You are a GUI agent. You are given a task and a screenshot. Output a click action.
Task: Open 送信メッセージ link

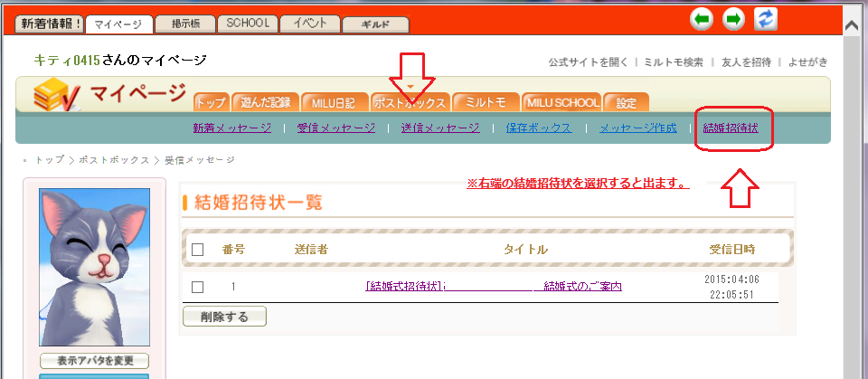point(440,128)
